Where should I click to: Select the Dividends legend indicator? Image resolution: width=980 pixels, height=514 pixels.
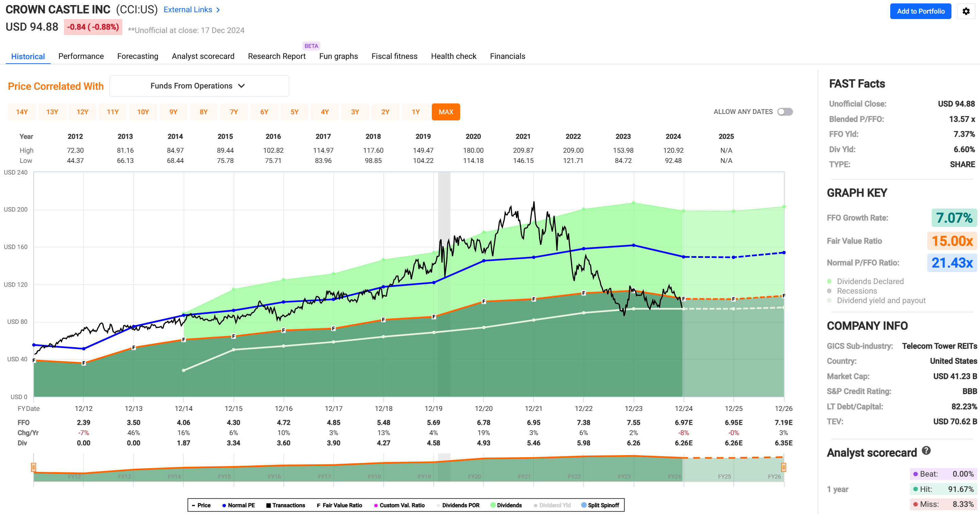(x=493, y=505)
